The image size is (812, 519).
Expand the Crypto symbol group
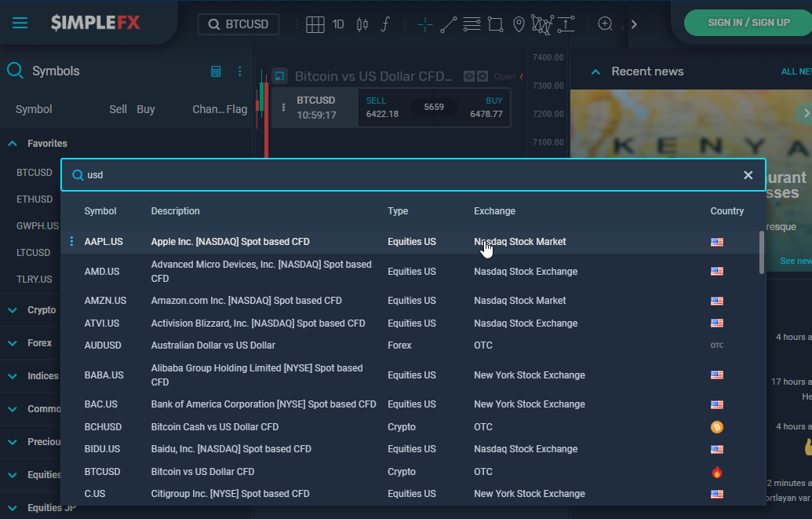(x=13, y=310)
